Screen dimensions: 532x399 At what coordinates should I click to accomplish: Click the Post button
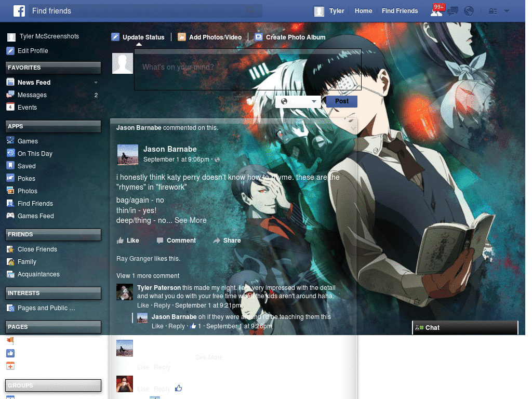[x=342, y=101]
